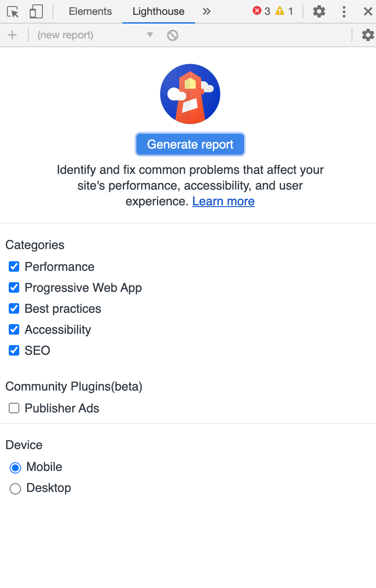This screenshot has height=588, width=376.
Task: Click the red error count indicator
Action: click(x=261, y=11)
